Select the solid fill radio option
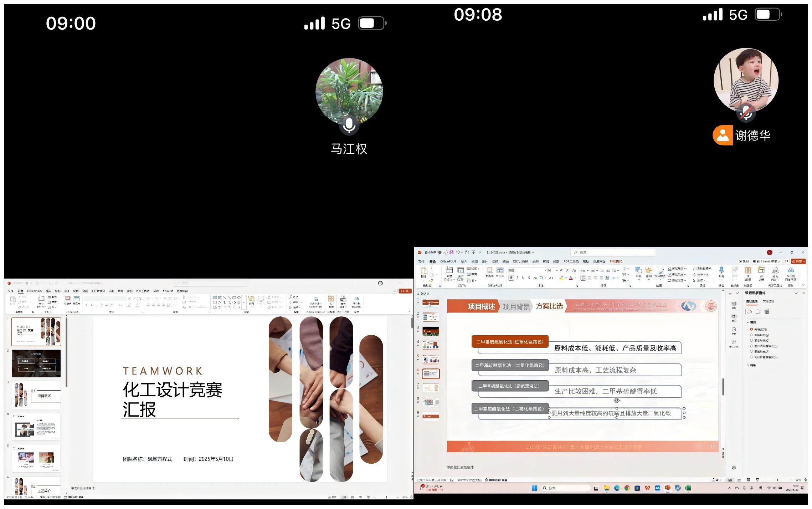This screenshot has width=812, height=509. pos(751,335)
